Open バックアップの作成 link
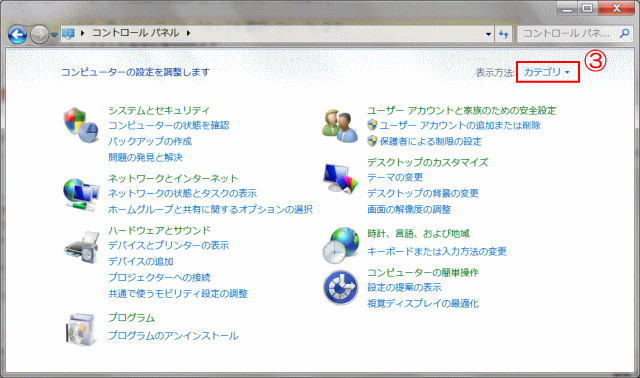640x378 pixels. click(150, 141)
